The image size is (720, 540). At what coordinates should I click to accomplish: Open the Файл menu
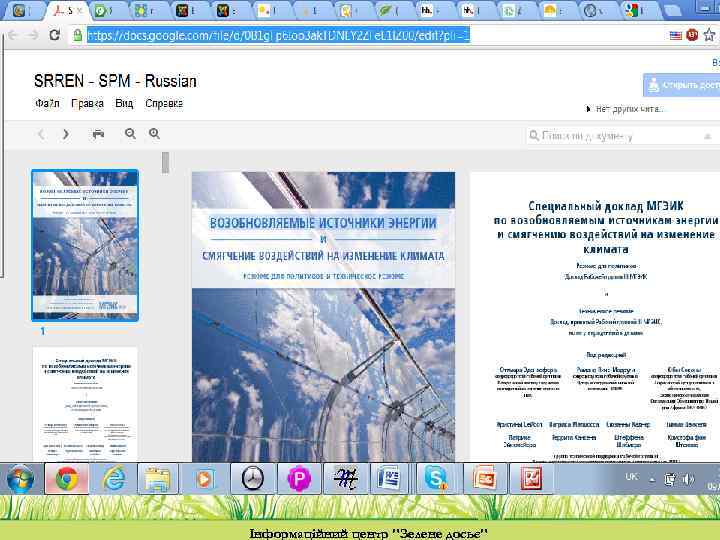point(47,104)
